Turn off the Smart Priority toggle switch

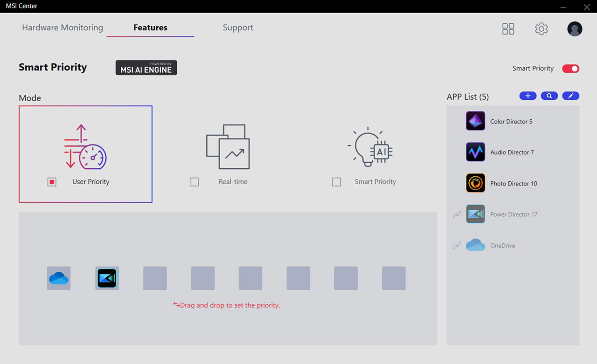coord(570,69)
